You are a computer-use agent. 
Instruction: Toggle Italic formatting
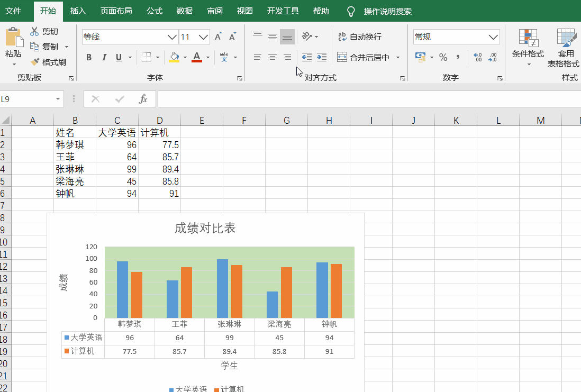click(104, 58)
